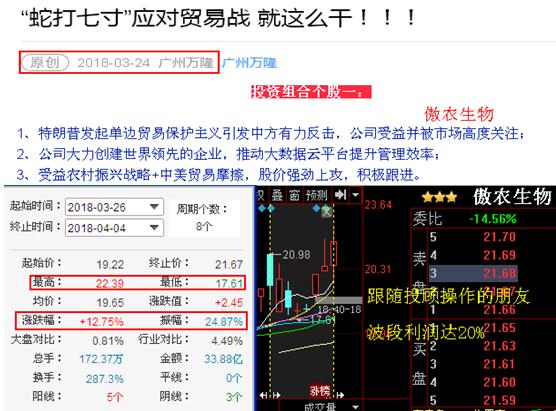Expand the chart toolbar dropdown arrow

[x=355, y=195]
